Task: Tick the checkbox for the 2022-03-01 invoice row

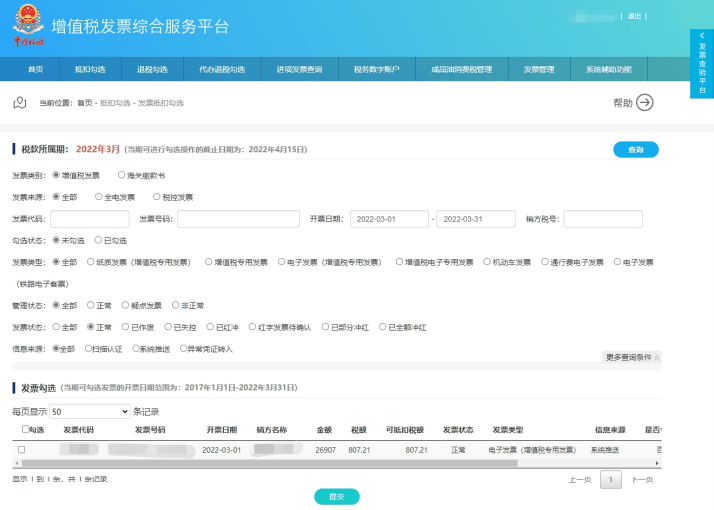Action: pyautogui.click(x=21, y=450)
